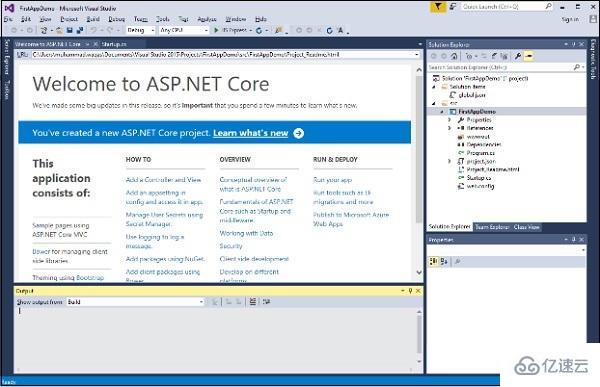This screenshot has height=387, width=600.
Task: Click Quick Launch search magnifier icon
Action: [x=548, y=7]
